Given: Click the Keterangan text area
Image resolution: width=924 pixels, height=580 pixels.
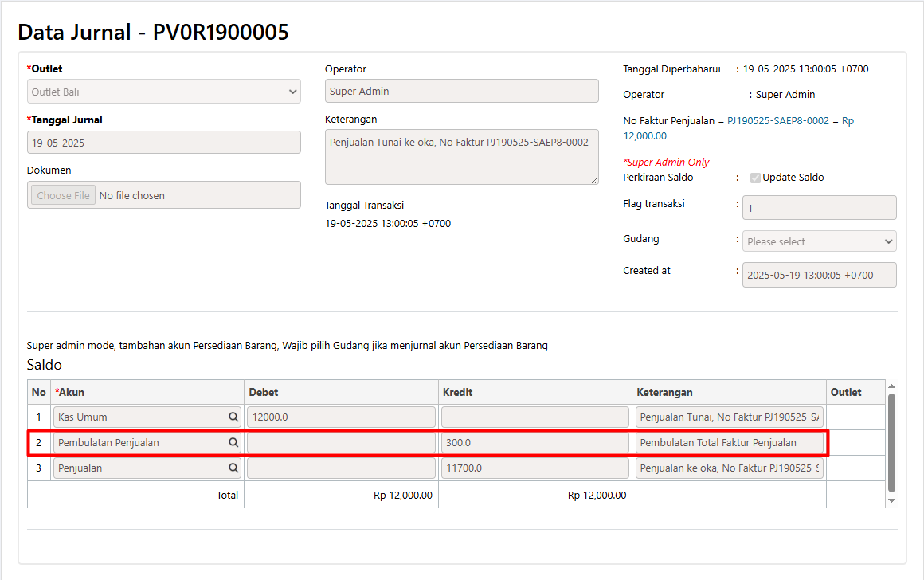Looking at the screenshot, I should coord(461,157).
